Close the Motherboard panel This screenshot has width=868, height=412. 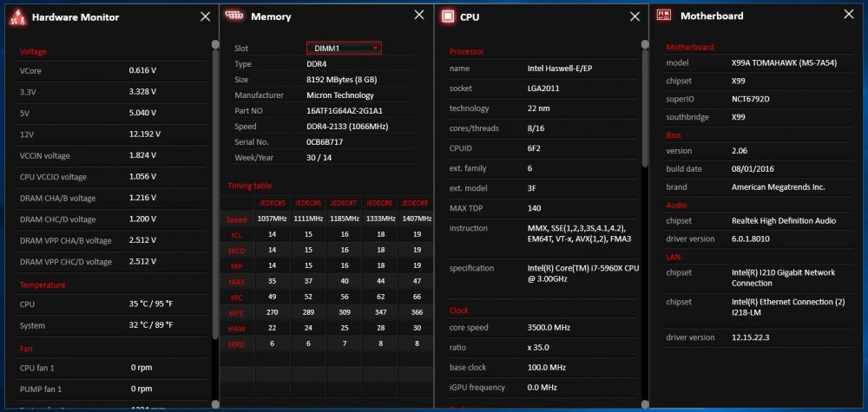(849, 15)
